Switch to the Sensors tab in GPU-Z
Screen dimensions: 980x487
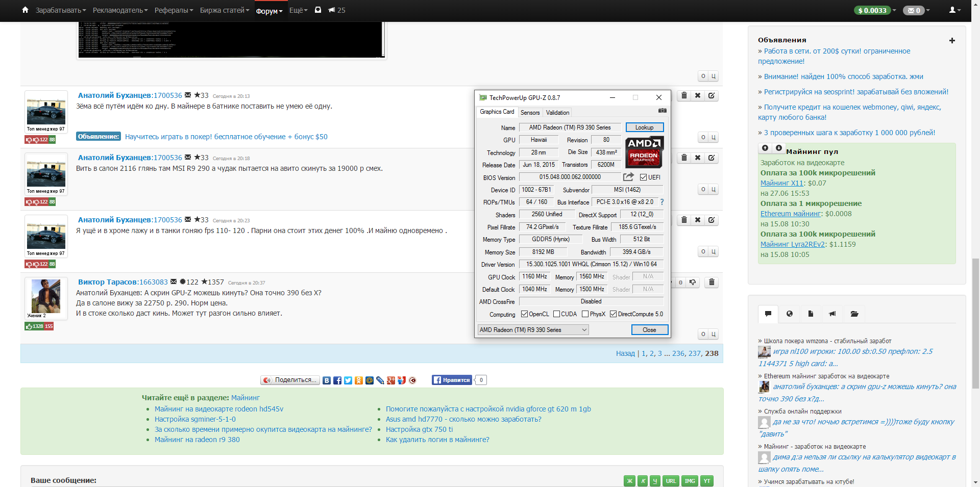pyautogui.click(x=530, y=113)
